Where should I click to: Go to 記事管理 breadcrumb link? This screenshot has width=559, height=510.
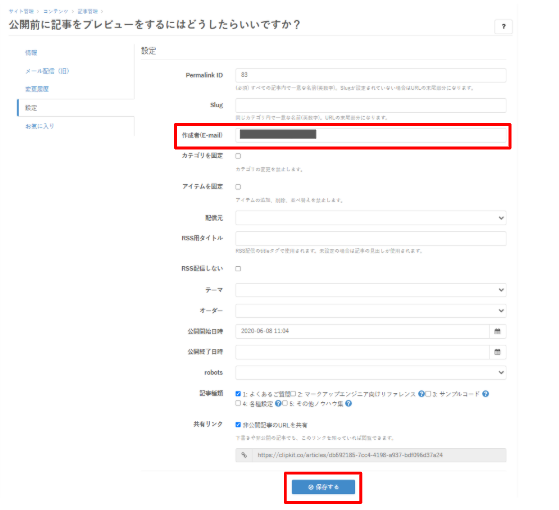click(88, 11)
